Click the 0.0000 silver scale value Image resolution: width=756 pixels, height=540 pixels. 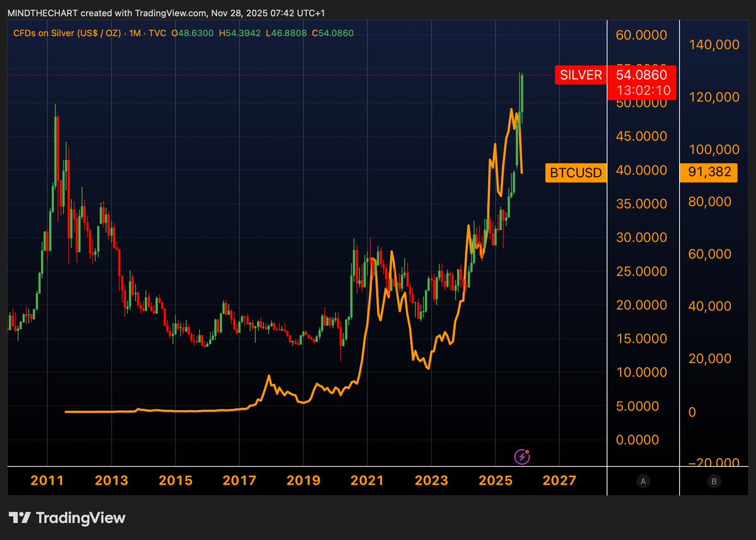637,440
